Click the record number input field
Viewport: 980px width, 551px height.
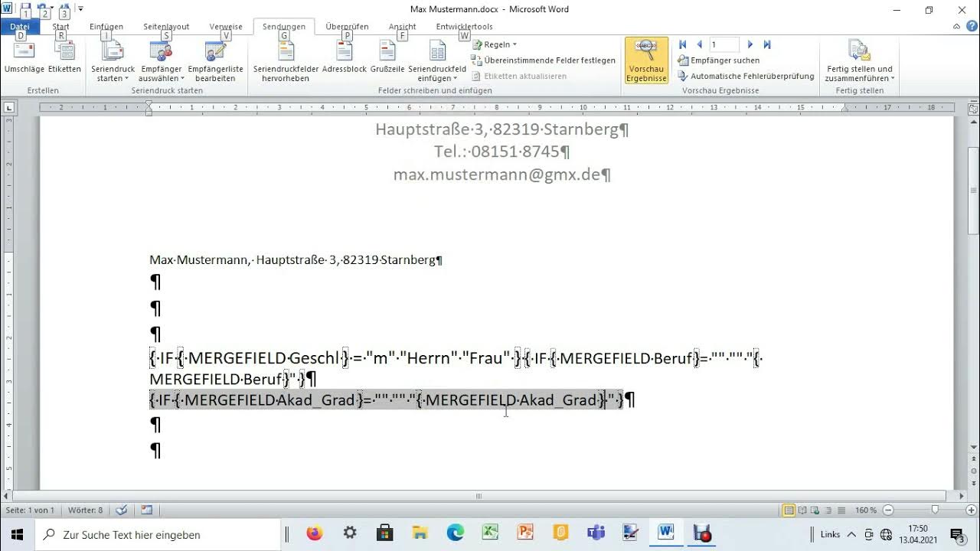pos(724,44)
